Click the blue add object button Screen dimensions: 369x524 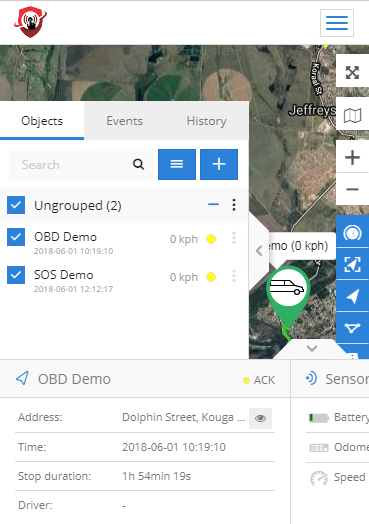coord(219,164)
